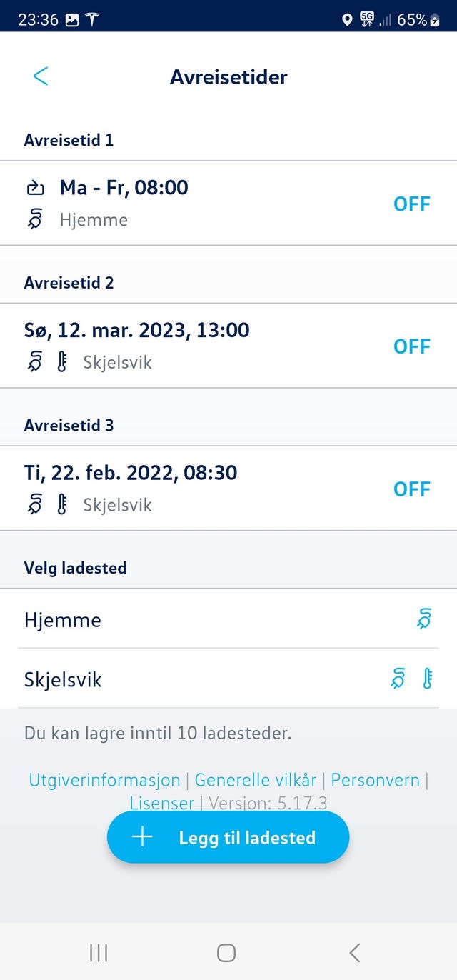
Task: Select the Skjelsvik charging location
Action: click(x=228, y=679)
